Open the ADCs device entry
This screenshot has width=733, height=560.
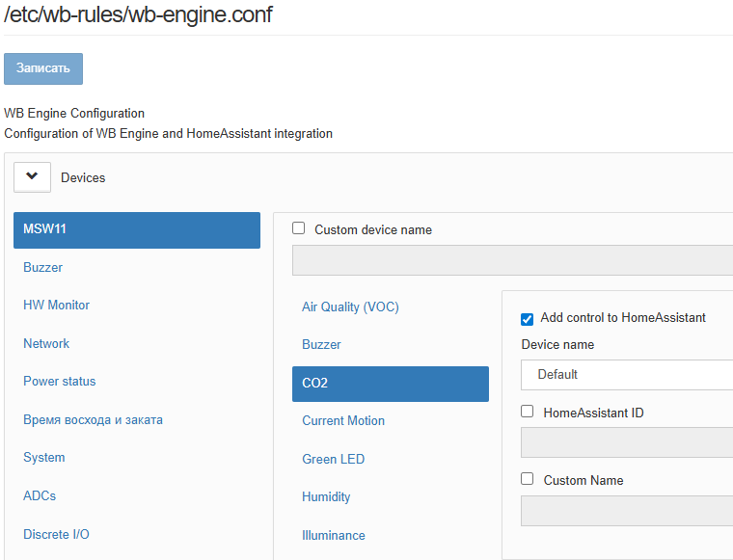tap(40, 496)
